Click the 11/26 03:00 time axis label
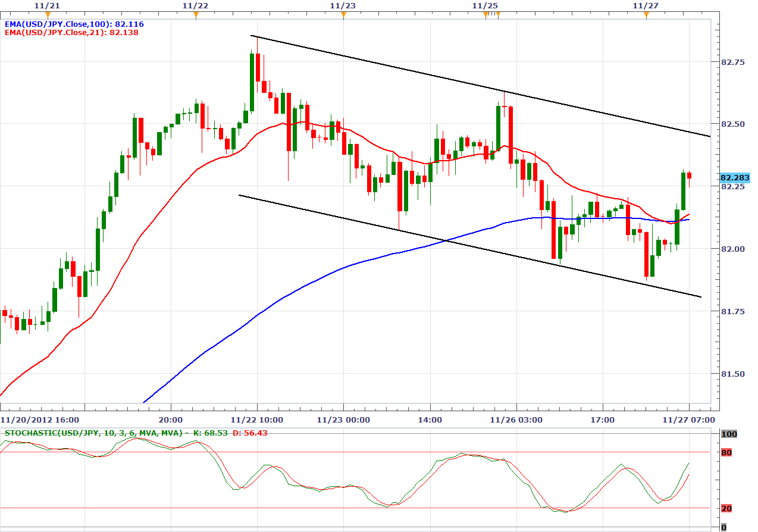The width and height of the screenshot is (758, 532). tap(516, 420)
